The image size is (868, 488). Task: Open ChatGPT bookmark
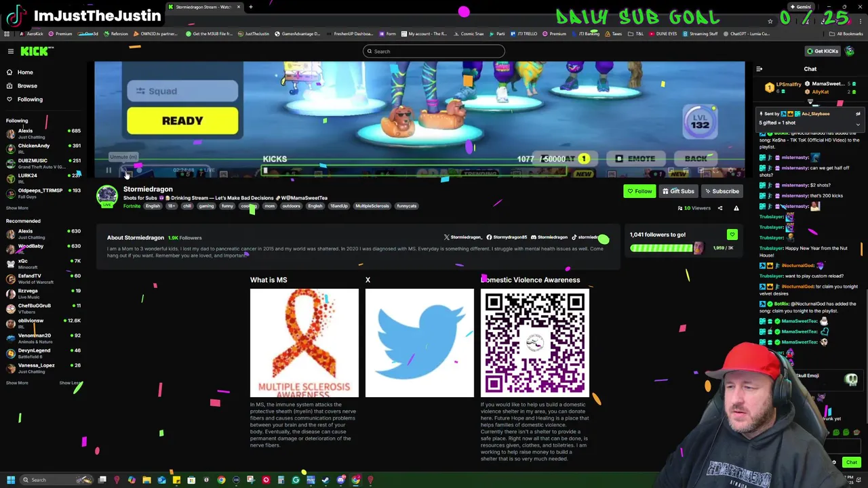click(747, 34)
